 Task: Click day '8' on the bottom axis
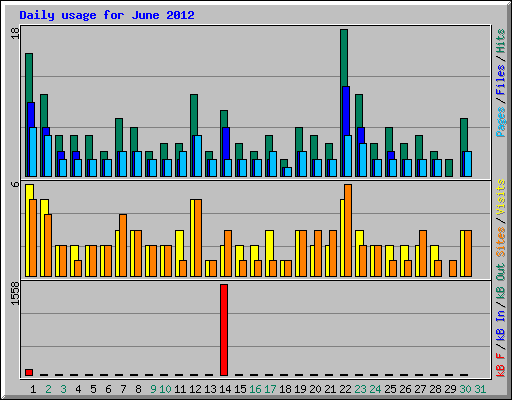[138, 389]
